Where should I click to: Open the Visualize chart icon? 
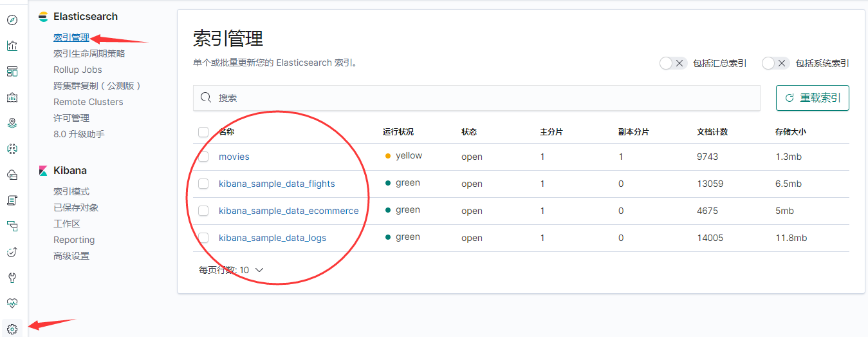click(12, 46)
